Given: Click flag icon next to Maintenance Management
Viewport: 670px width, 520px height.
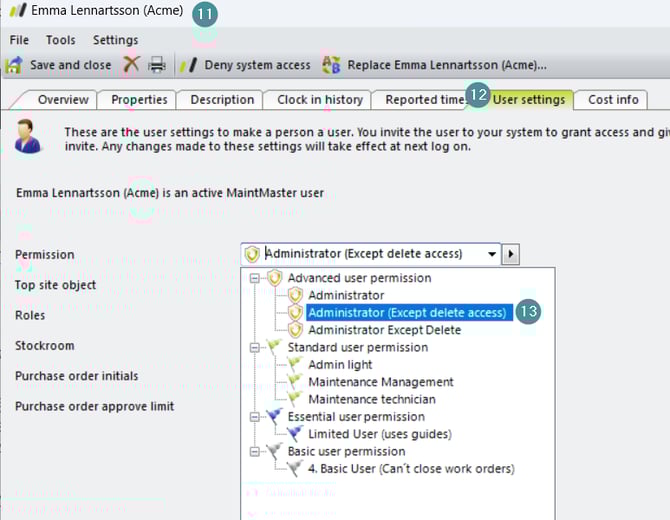Looking at the screenshot, I should (295, 382).
